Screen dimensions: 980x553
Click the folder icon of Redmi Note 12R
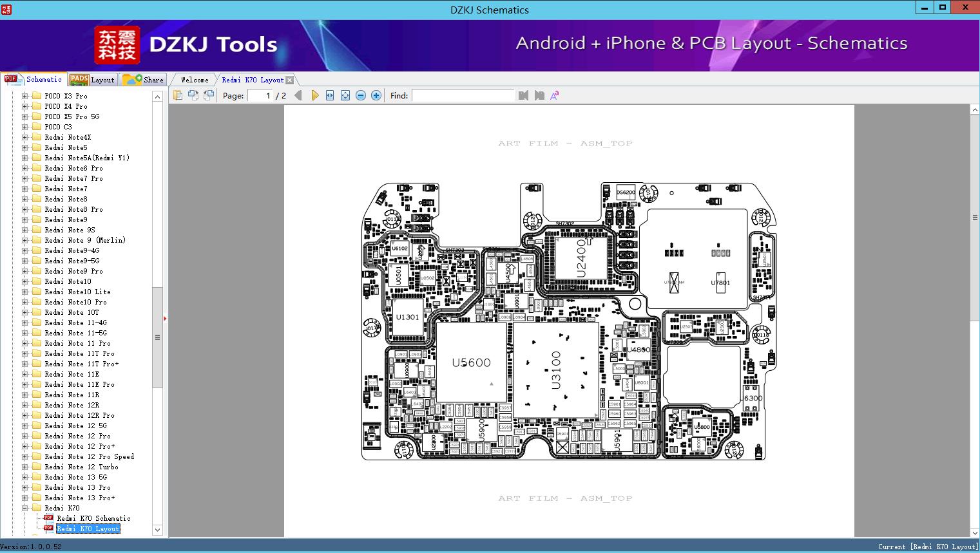point(37,404)
